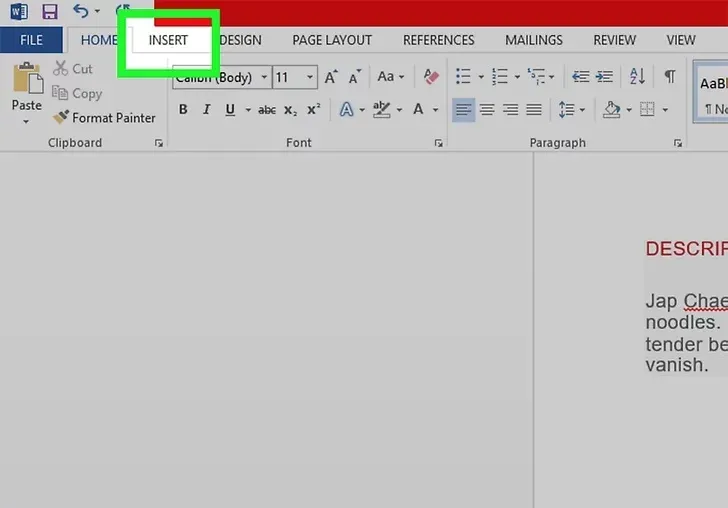This screenshot has height=508, width=728.
Task: Click the Borders grid icon
Action: pyautogui.click(x=647, y=110)
